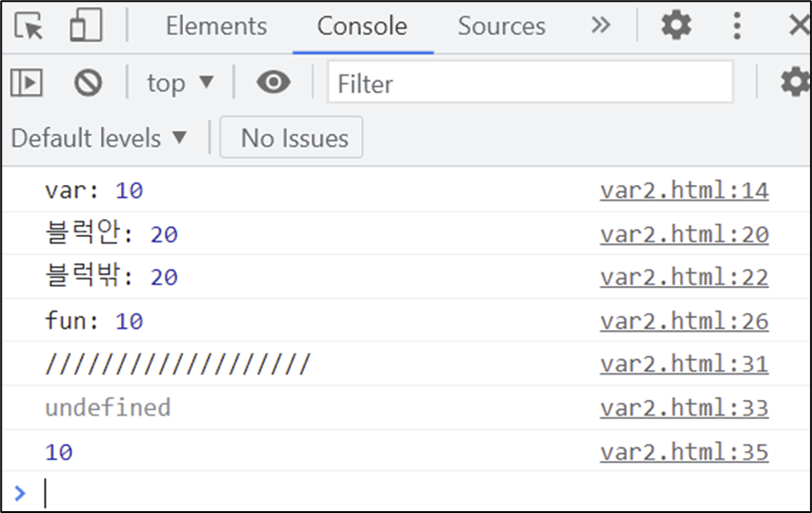The width and height of the screenshot is (812, 513).
Task: Open the var2.html:14 source link
Action: (684, 190)
